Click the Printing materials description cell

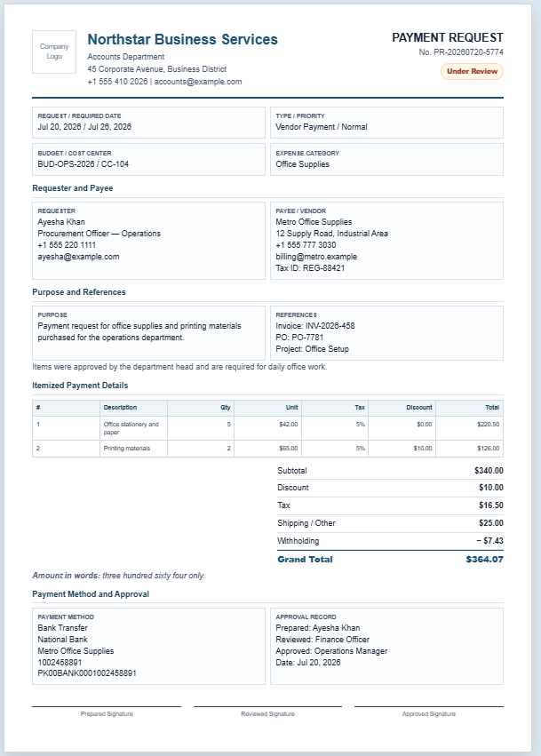point(133,449)
